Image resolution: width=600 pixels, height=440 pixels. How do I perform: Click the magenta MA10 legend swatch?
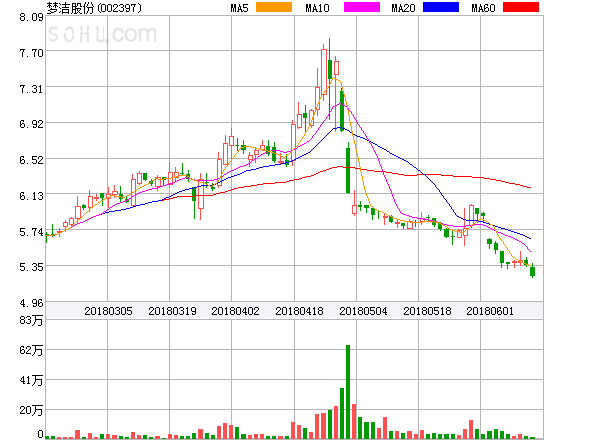[362, 7]
